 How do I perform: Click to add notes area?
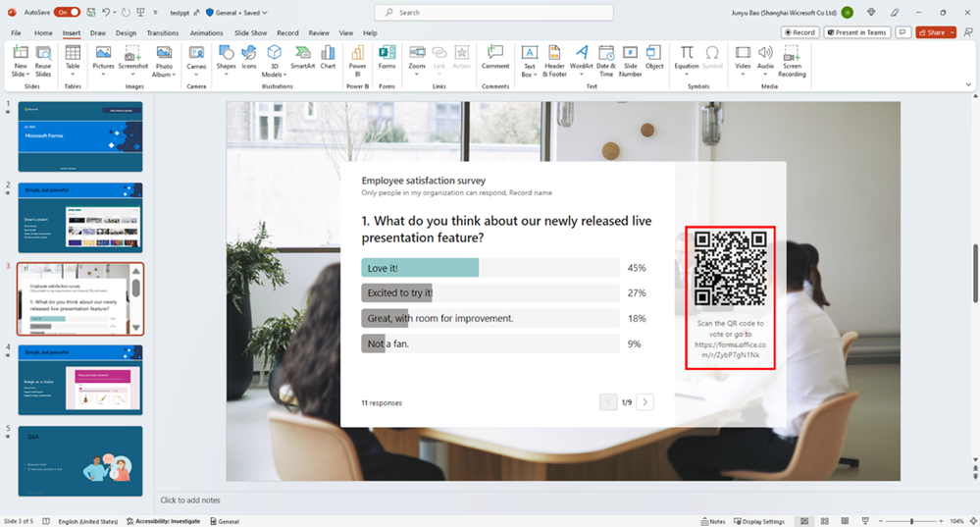coord(190,501)
